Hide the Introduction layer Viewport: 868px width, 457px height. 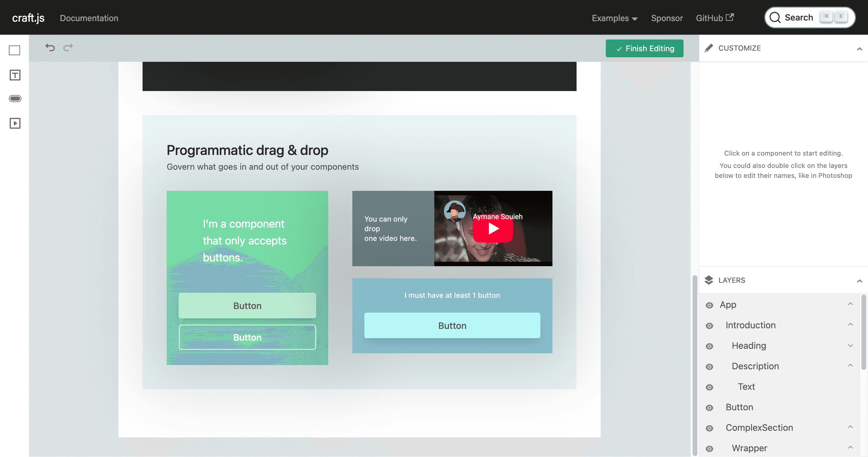coord(709,326)
